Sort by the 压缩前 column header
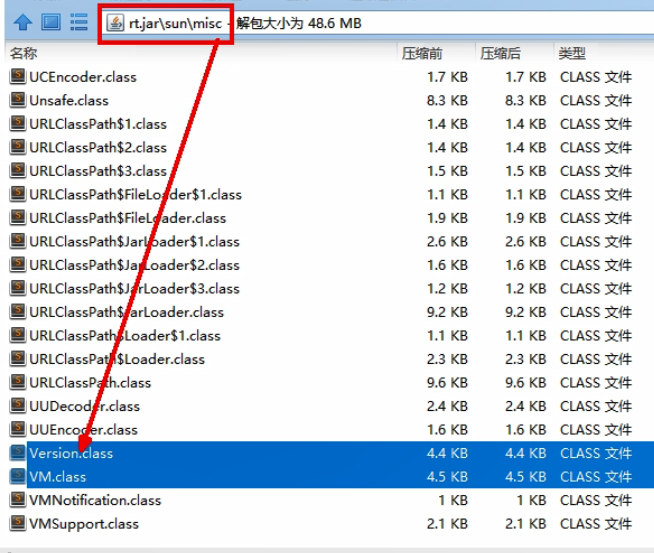Screen dimensions: 654x553 [x=422, y=53]
